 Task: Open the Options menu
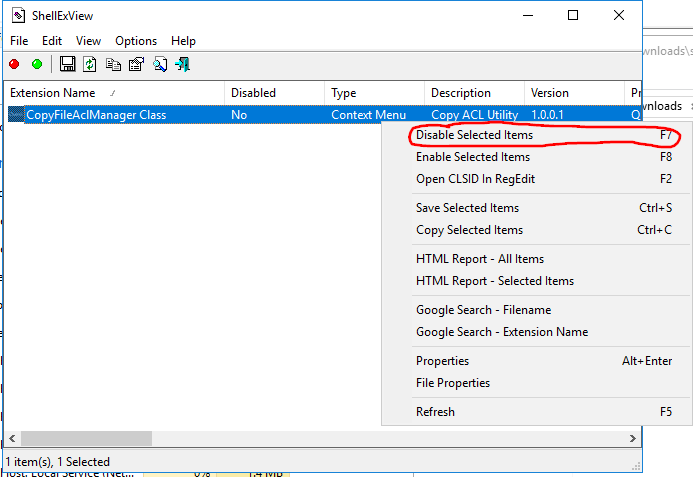[136, 41]
